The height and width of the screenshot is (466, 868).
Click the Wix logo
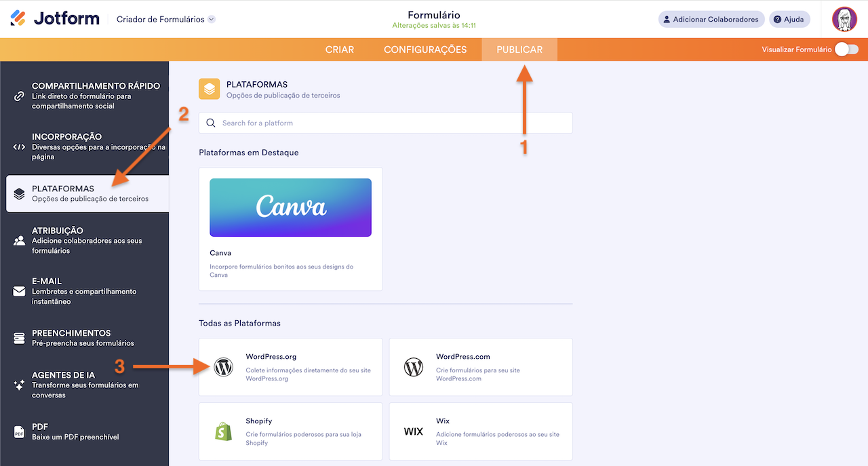414,431
